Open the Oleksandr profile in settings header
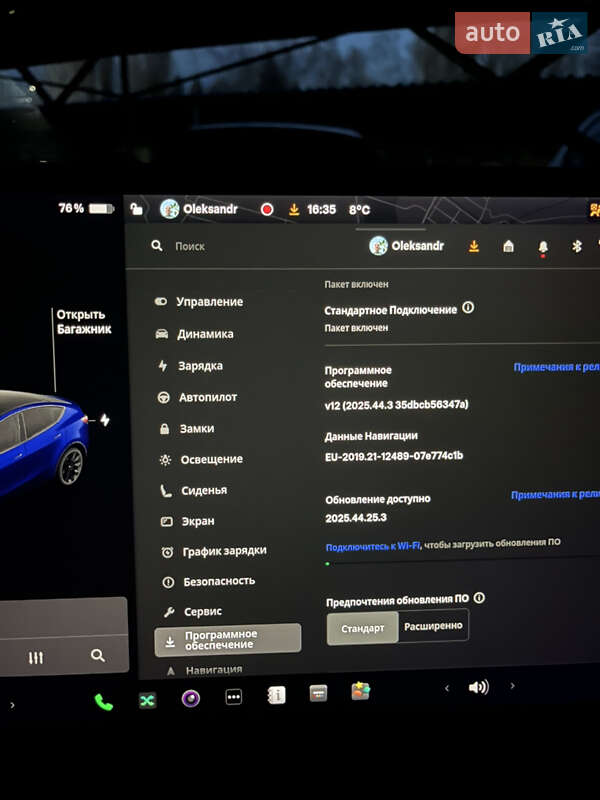600x800 pixels. 407,246
